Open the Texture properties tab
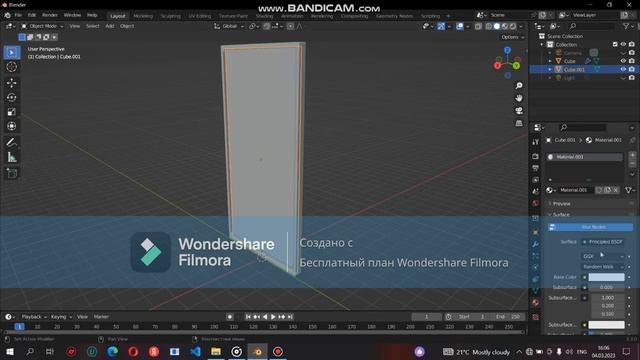This screenshot has width=640, height=360. 536,317
